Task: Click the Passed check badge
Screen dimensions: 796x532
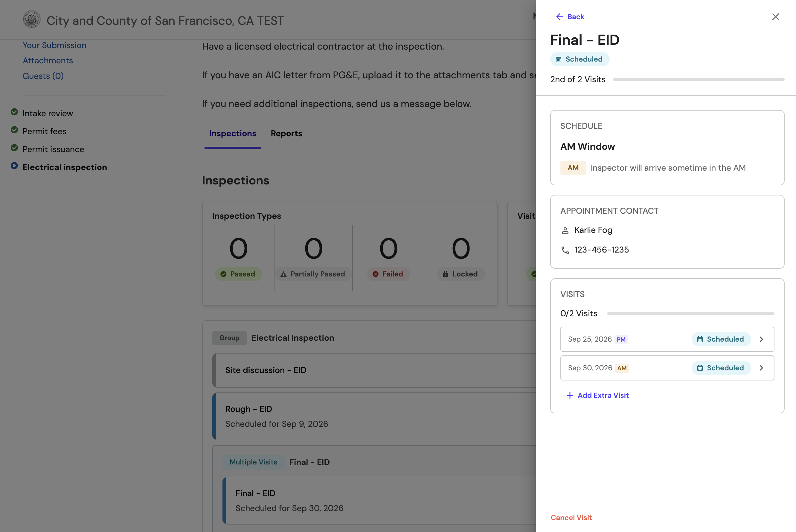Action: pos(238,274)
